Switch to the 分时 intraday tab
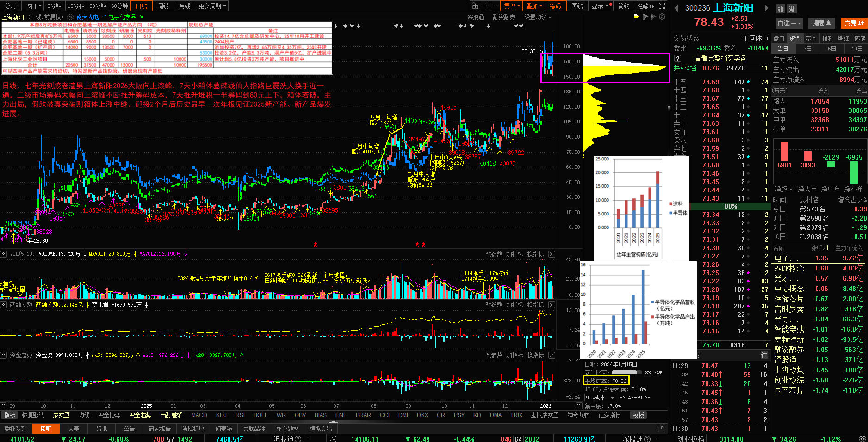 tap(10, 6)
